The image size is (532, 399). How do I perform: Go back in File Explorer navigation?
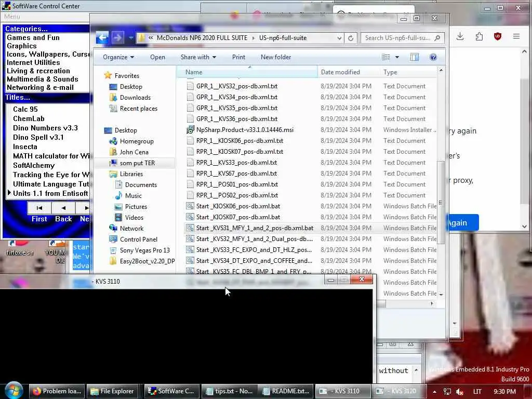pos(102,37)
